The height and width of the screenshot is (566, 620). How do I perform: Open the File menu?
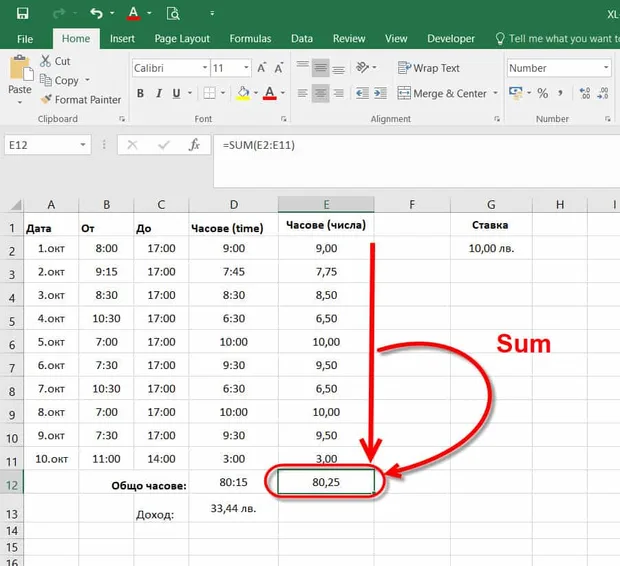coord(25,39)
